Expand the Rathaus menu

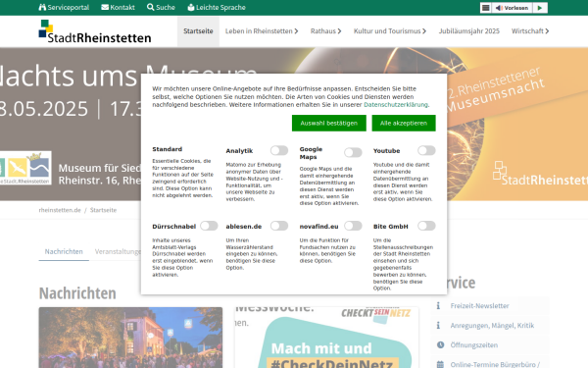pyautogui.click(x=325, y=31)
